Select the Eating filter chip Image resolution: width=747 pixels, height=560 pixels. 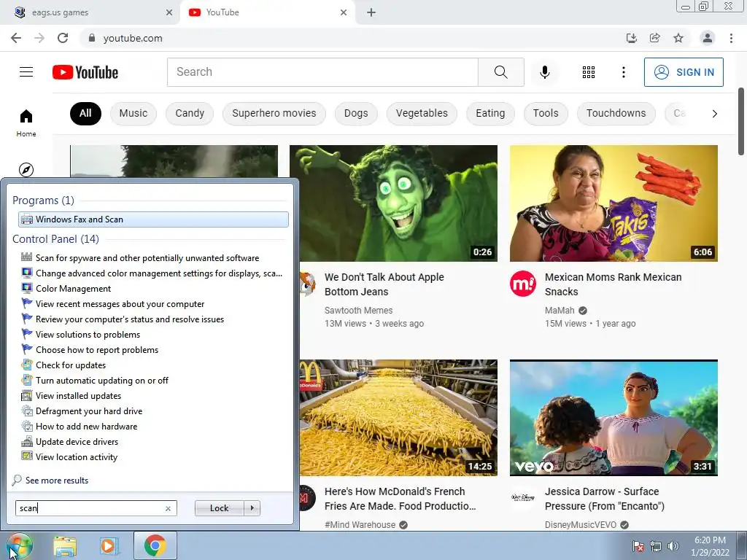pos(490,113)
